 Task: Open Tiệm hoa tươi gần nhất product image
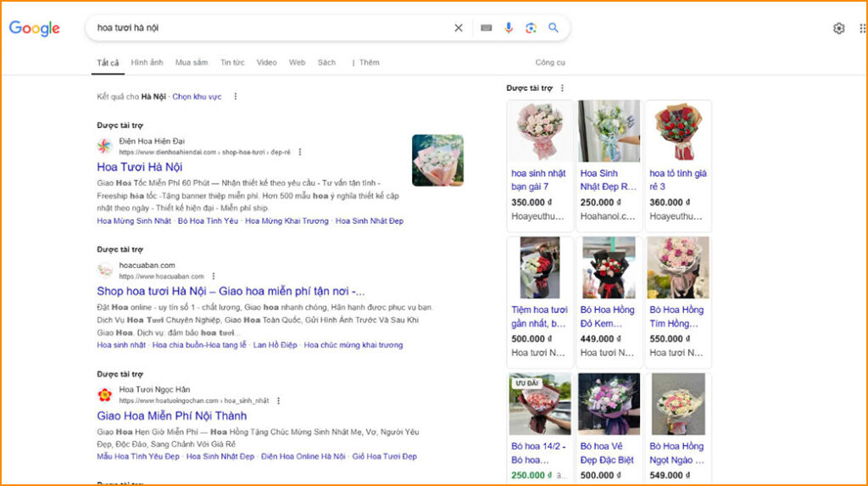[540, 268]
